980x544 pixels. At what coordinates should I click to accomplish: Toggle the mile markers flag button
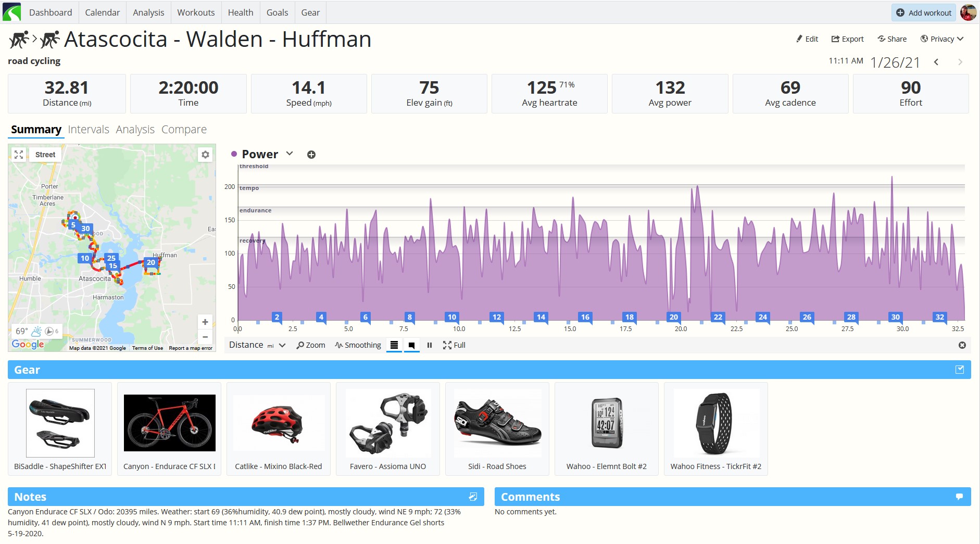pos(411,345)
